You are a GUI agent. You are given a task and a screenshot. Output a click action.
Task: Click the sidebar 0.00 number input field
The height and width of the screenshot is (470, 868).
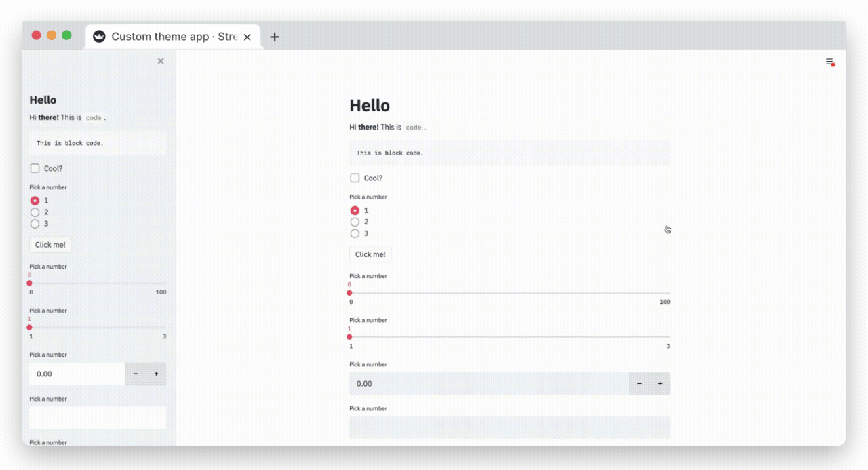coord(77,374)
